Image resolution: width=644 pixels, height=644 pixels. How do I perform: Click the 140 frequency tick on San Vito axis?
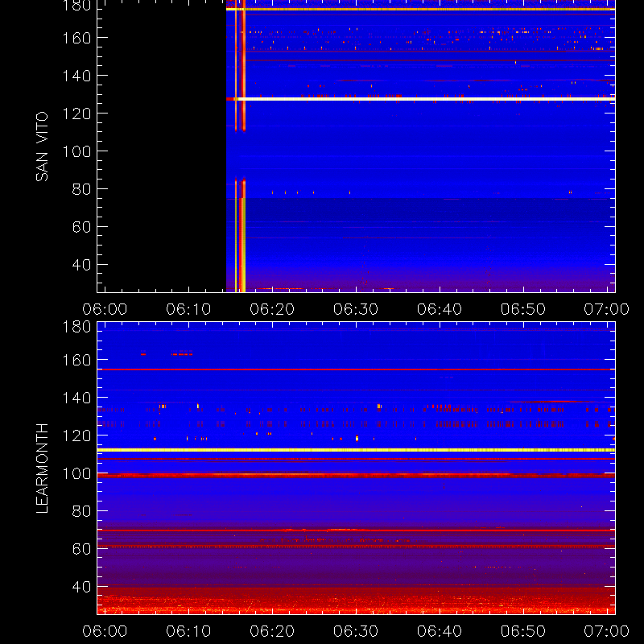coord(76,76)
